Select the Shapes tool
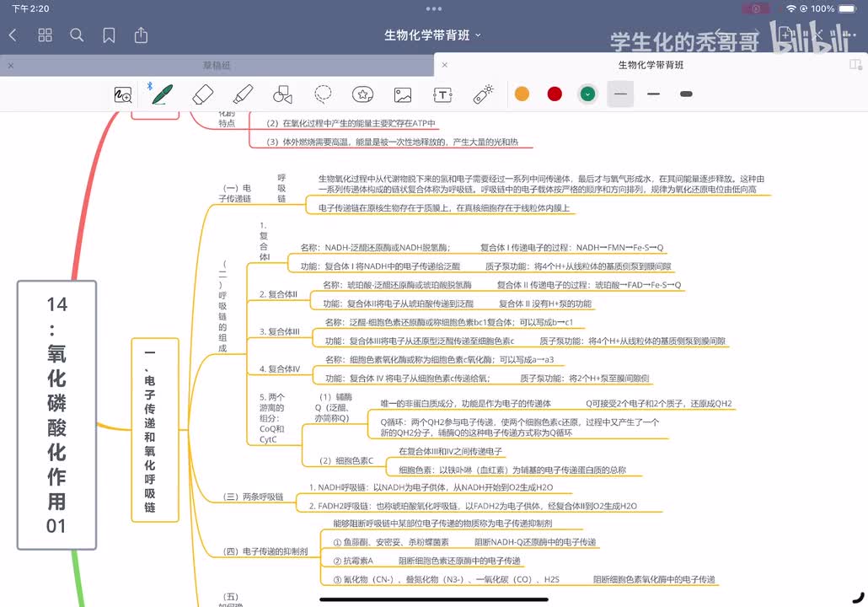868x607 pixels. pyautogui.click(x=282, y=94)
